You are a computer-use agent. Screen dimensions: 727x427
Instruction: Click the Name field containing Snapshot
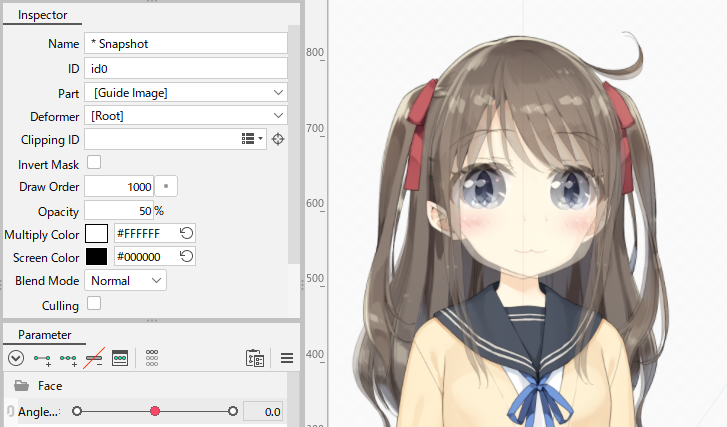pos(186,44)
